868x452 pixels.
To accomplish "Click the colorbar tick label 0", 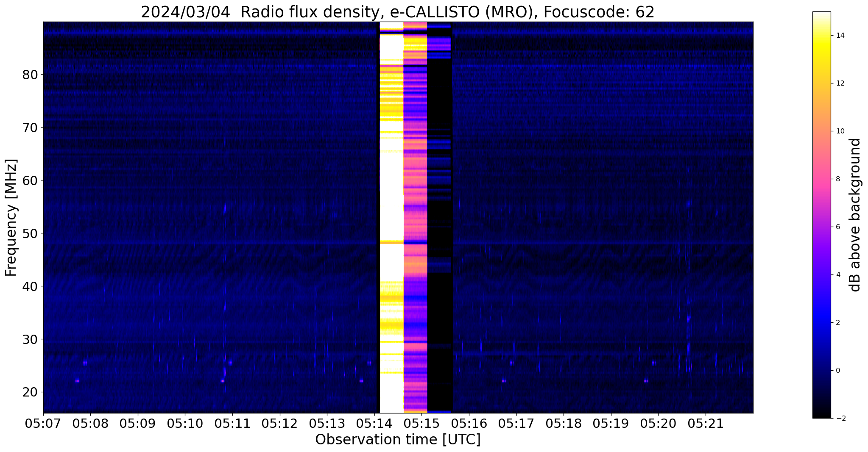I will [837, 371].
